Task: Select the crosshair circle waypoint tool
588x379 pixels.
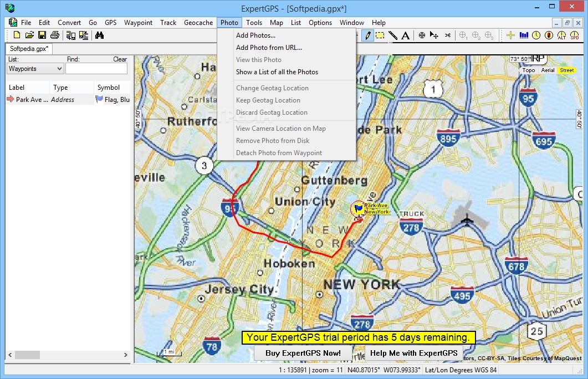Action: [422, 35]
